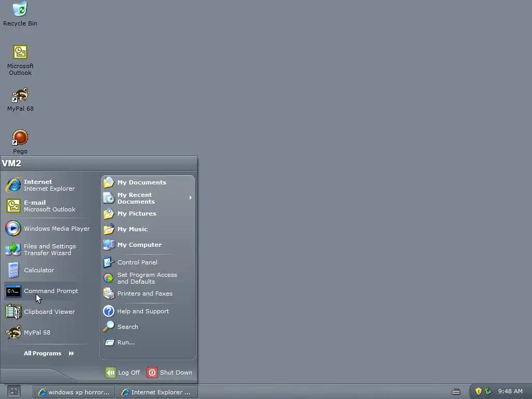
Task: Expand All Programs list
Action: click(x=48, y=353)
